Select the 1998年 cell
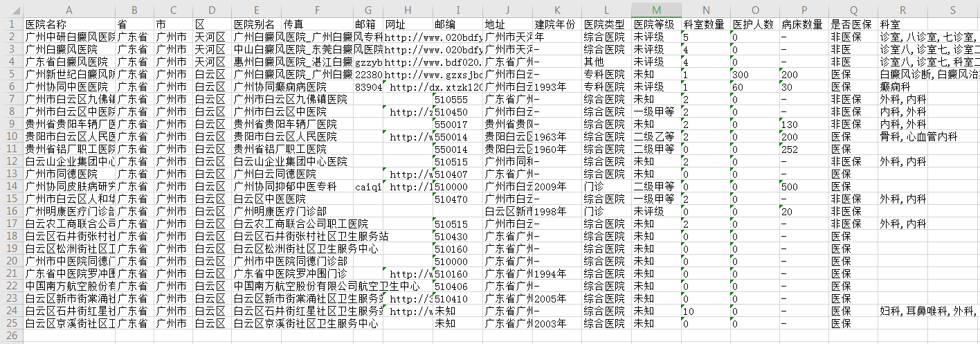The height and width of the screenshot is (344, 980). pyautogui.click(x=556, y=211)
